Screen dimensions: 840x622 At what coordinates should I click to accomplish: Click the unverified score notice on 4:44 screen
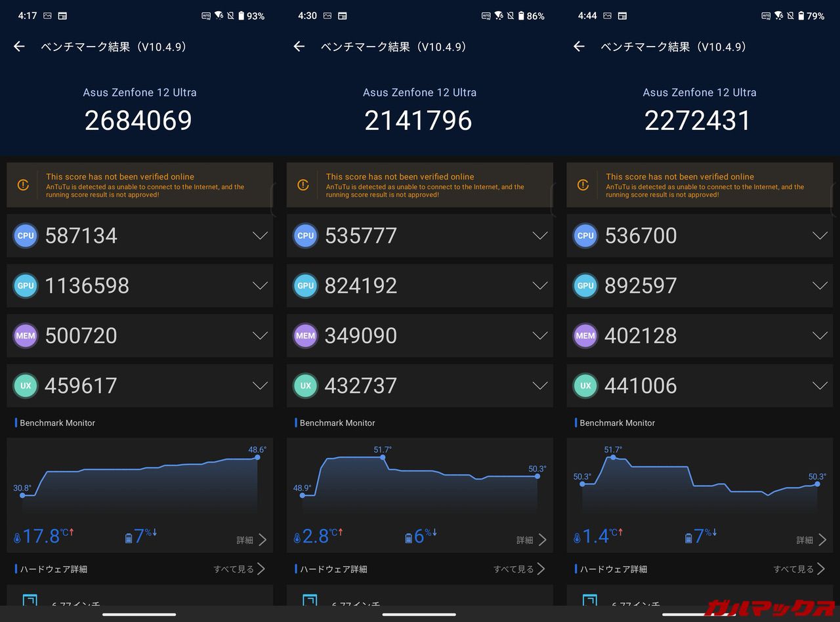pos(700,185)
